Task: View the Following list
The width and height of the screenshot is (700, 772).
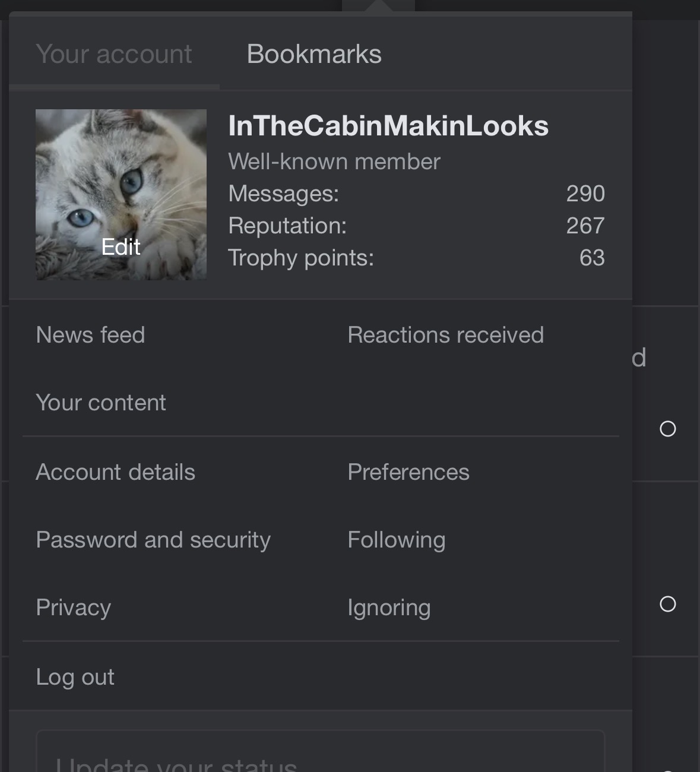Action: pos(396,540)
